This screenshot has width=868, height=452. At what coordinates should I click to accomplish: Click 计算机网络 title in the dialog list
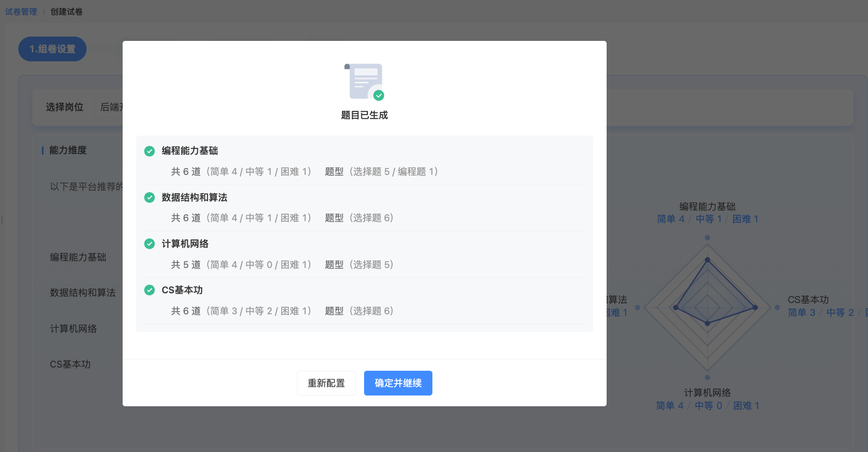click(x=185, y=244)
